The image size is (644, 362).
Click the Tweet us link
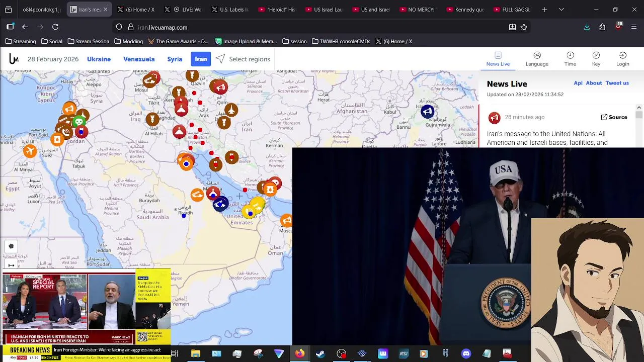tap(617, 83)
